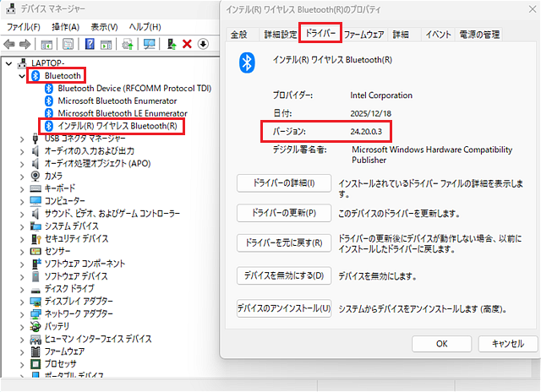Click the keyboard icon for キーボード
The width and height of the screenshot is (541, 392).
[x=36, y=188]
